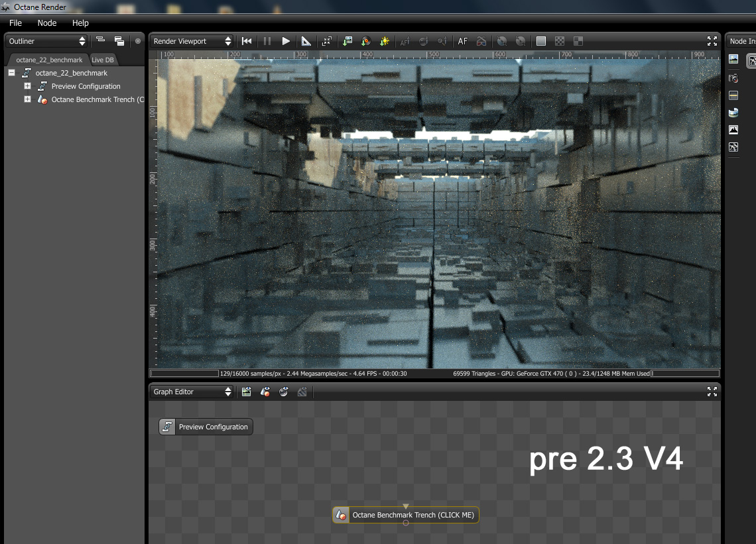Start rendering with the play button
This screenshot has width=756, height=544.
286,42
